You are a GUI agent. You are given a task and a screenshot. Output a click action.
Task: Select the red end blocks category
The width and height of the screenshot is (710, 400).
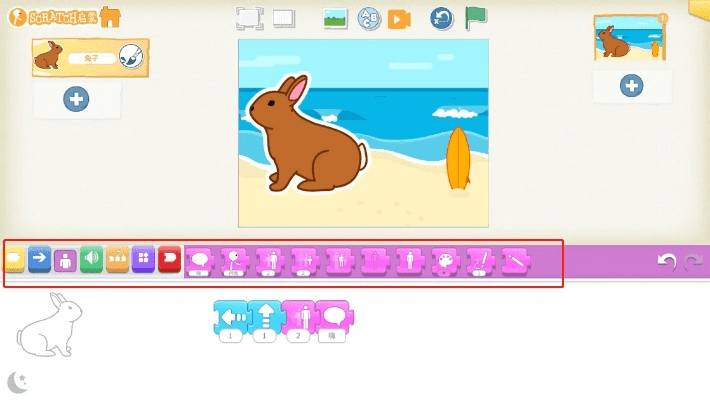(169, 259)
